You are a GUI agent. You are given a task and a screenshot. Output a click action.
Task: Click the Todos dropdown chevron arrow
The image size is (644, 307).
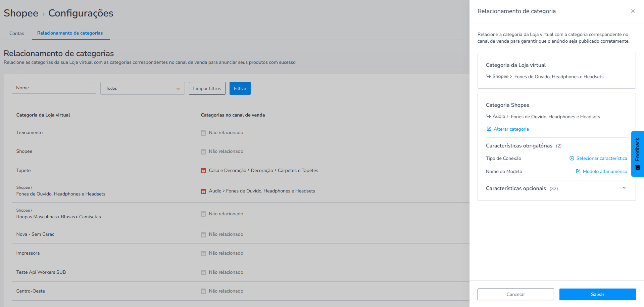coord(178,89)
